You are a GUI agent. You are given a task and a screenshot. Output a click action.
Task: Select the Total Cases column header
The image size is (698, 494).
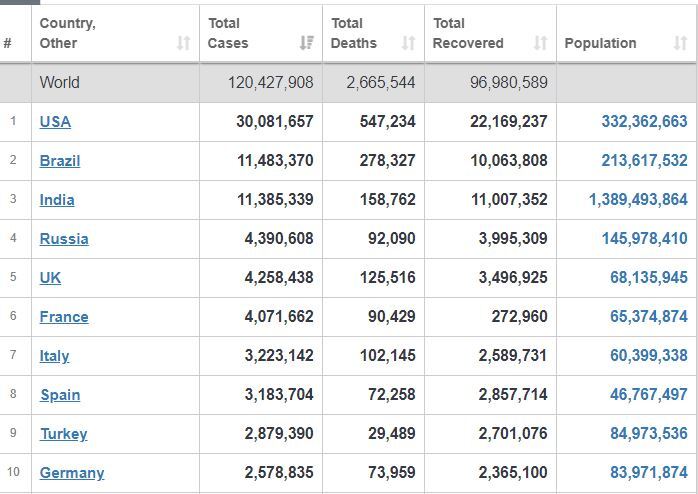pos(261,33)
